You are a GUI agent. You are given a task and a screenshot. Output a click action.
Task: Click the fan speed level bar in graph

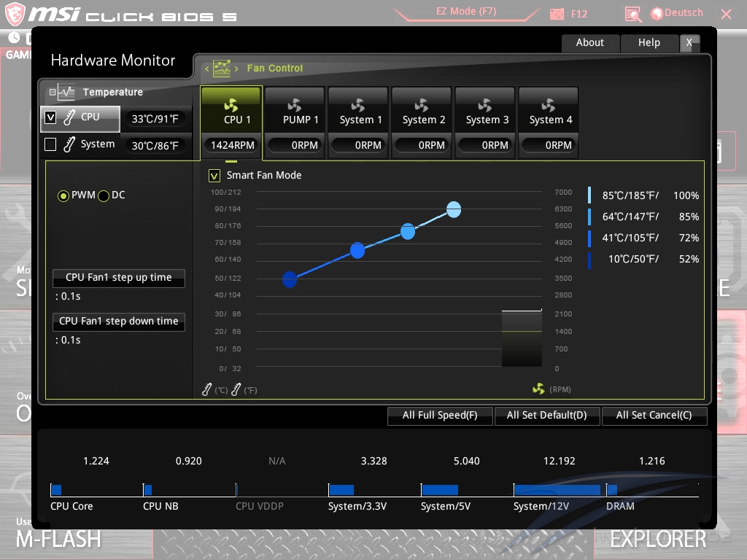click(522, 338)
